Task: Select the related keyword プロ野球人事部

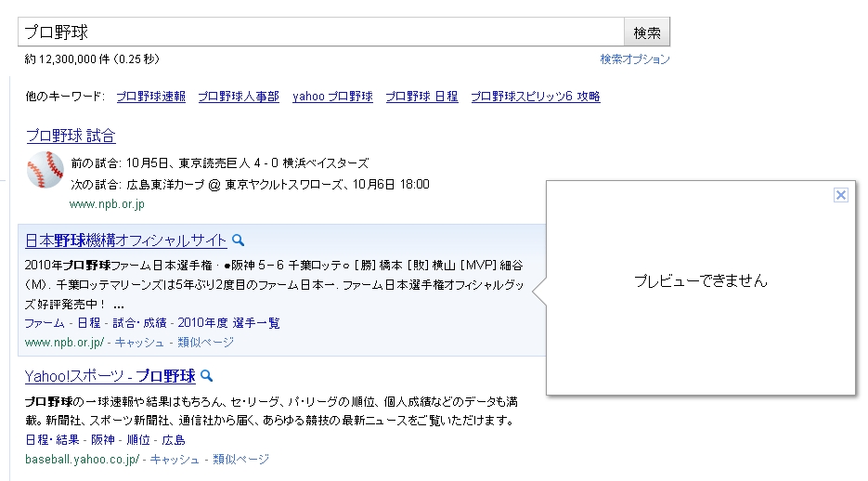Action: (x=239, y=97)
